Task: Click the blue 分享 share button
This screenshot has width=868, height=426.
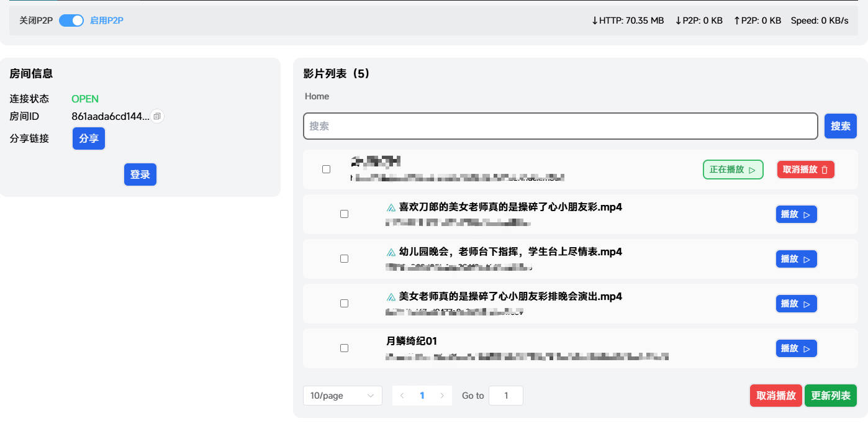Action: (89, 138)
